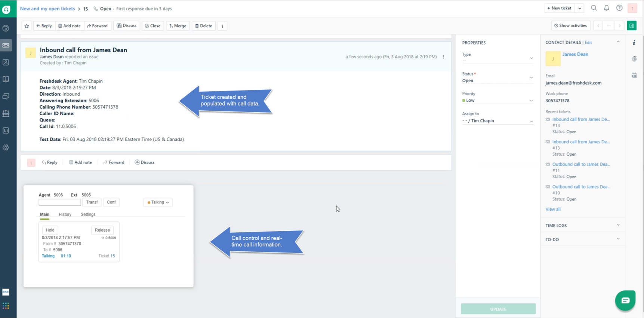The image size is (644, 318).
Task: Open the chat widget bubble
Action: pos(625,300)
